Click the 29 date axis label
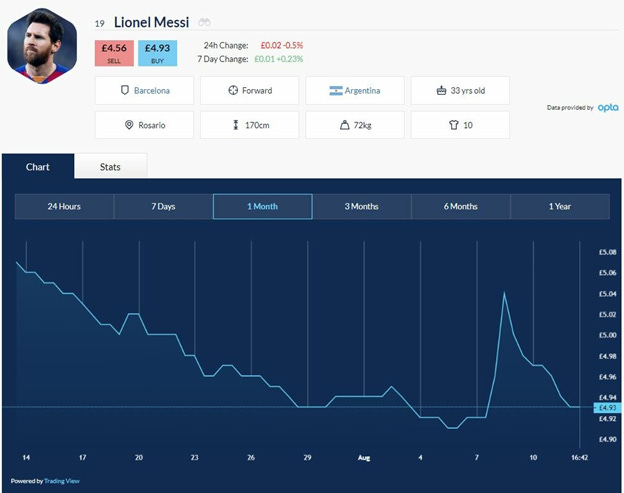624x493 pixels. point(307,458)
